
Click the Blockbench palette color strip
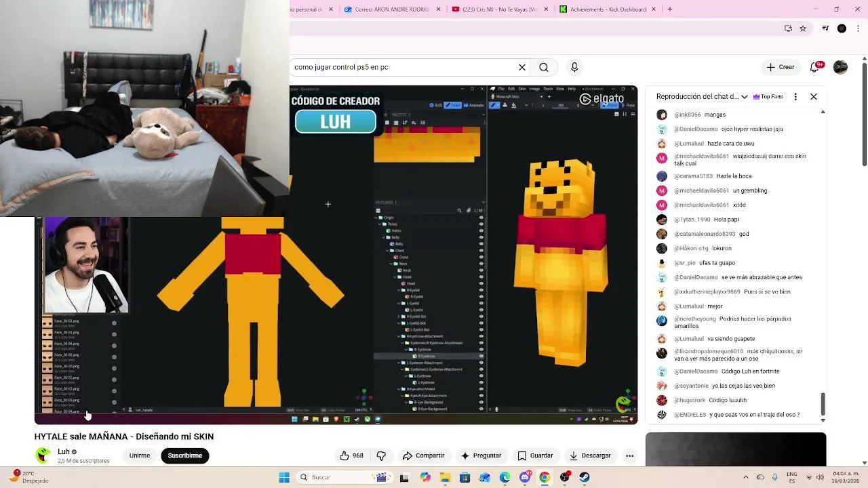(427, 144)
